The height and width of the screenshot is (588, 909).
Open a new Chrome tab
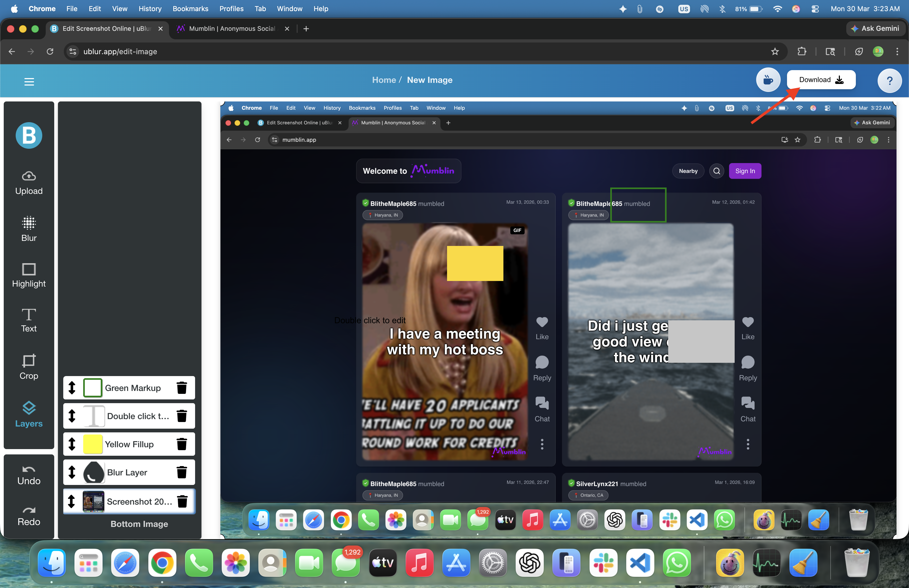tap(306, 29)
